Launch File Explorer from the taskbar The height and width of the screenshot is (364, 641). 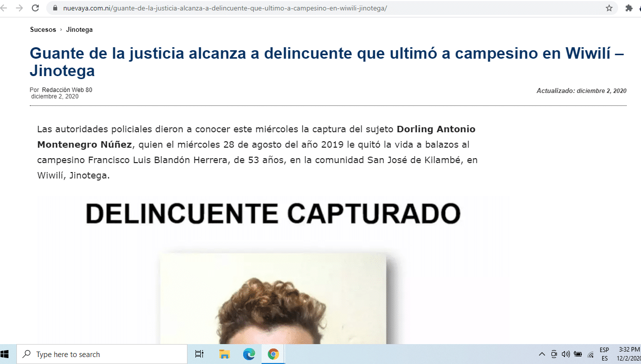224,355
